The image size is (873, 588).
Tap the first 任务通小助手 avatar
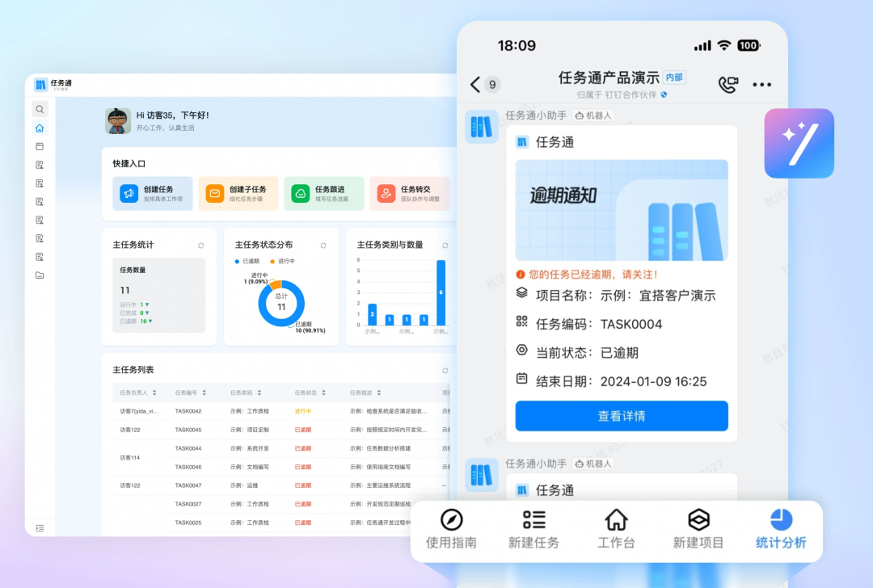[x=481, y=126]
